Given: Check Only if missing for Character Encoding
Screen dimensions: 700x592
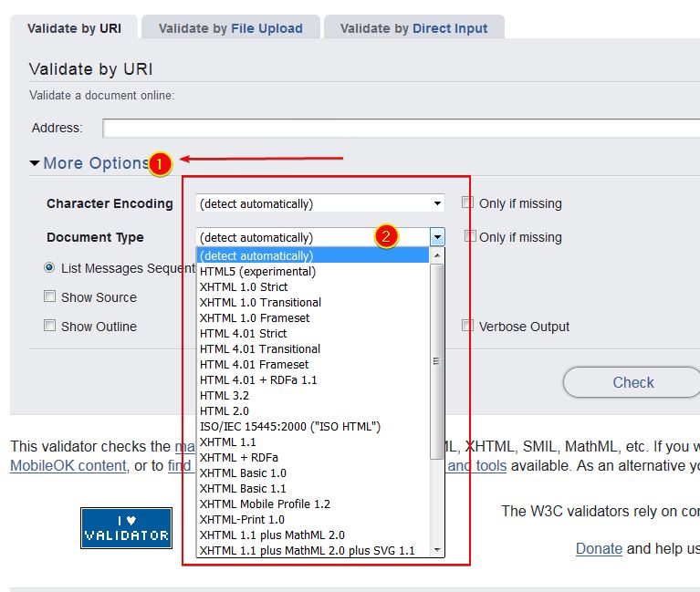Looking at the screenshot, I should coord(468,203).
